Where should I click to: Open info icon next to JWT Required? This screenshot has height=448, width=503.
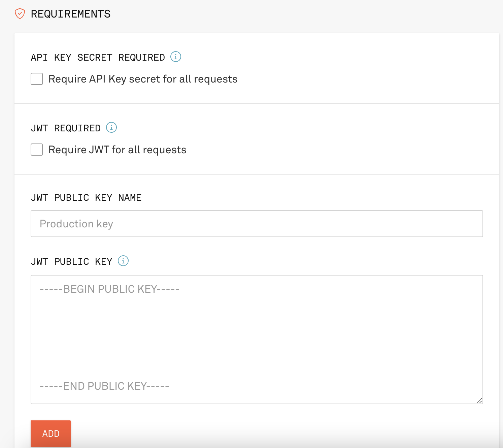(x=111, y=128)
